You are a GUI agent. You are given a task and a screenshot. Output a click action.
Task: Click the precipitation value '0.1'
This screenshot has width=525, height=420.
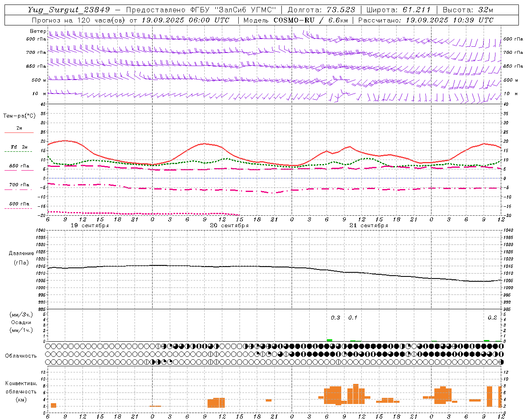(x=353, y=318)
